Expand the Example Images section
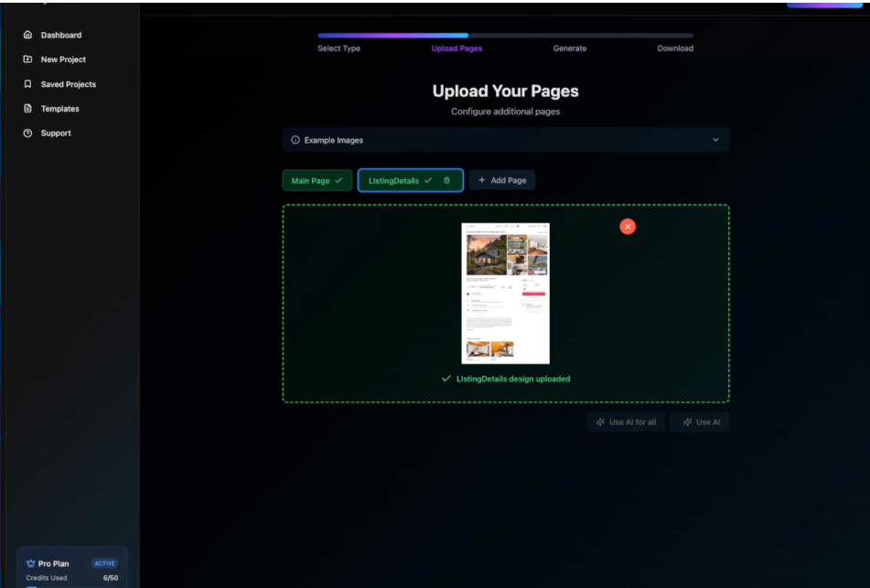870x588 pixels. [505, 139]
